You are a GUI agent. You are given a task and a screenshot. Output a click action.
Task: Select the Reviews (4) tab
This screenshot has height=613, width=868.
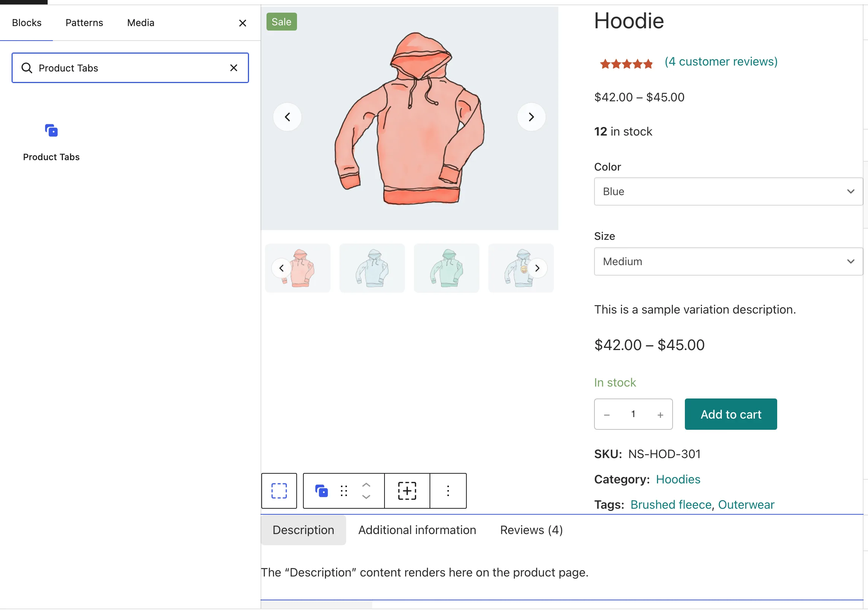click(531, 530)
